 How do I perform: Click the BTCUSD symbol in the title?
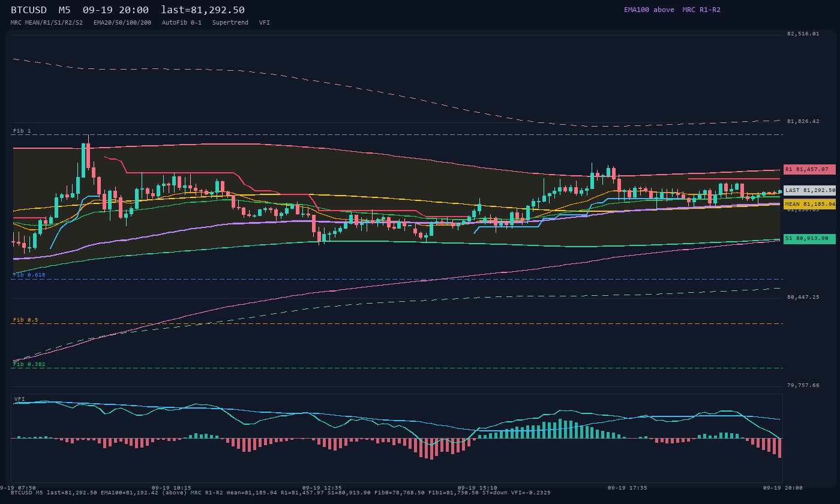click(29, 10)
